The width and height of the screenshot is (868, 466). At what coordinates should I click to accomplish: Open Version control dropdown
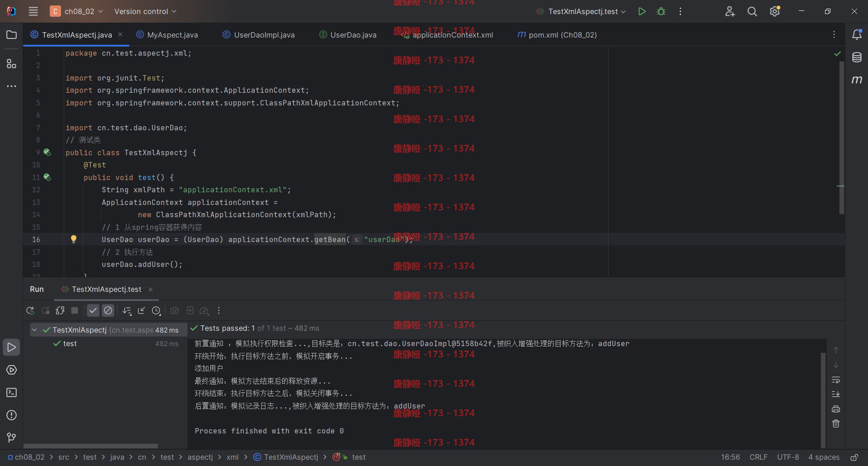(x=145, y=11)
